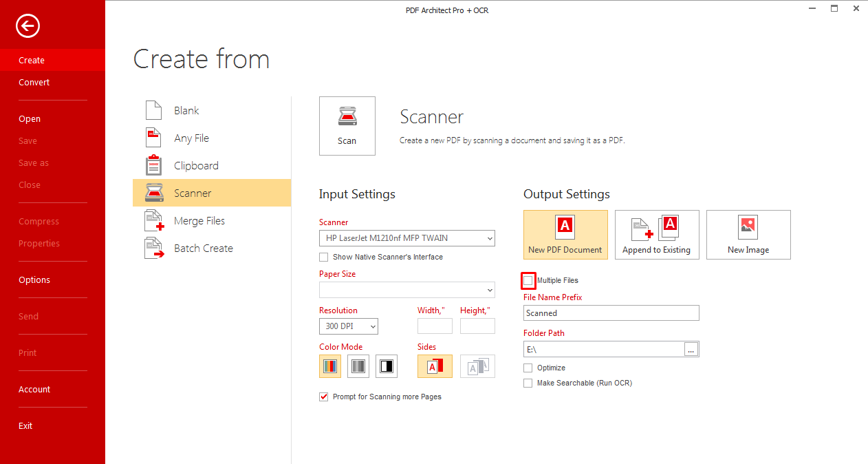Click the Output Settings heading

[567, 194]
